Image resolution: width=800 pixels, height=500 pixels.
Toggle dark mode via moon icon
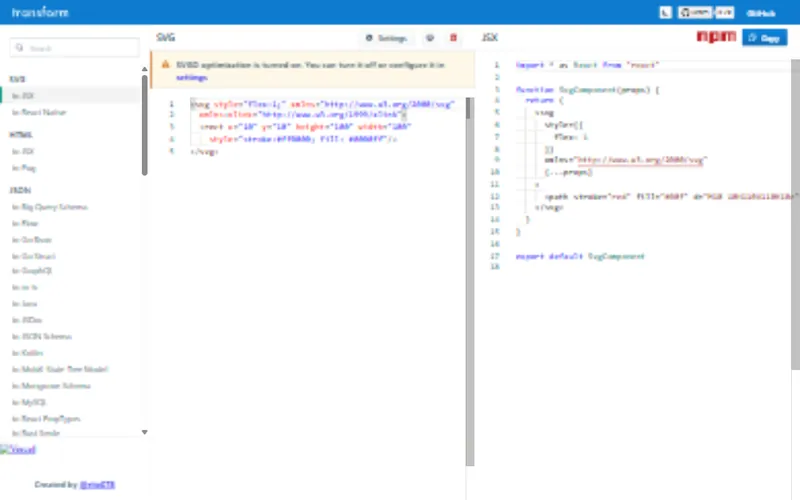click(665, 12)
